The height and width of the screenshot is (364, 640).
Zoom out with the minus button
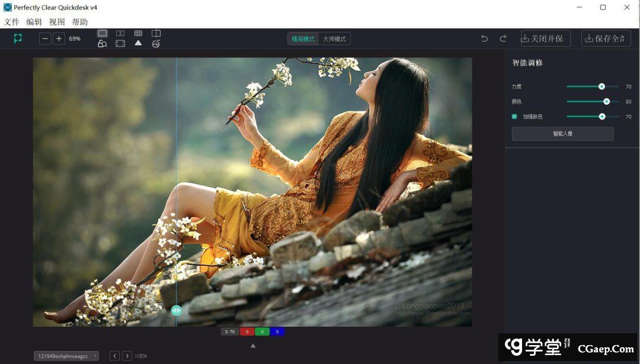[45, 38]
